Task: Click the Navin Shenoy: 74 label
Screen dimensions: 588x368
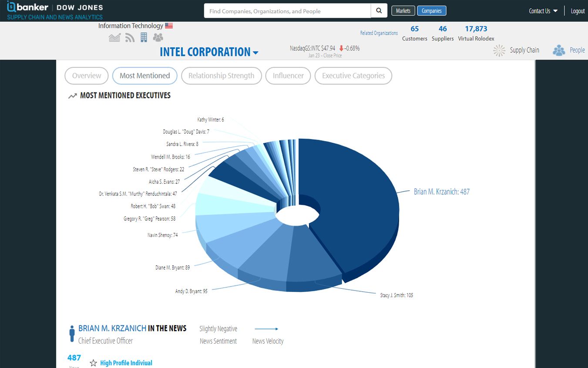Action: (163, 235)
